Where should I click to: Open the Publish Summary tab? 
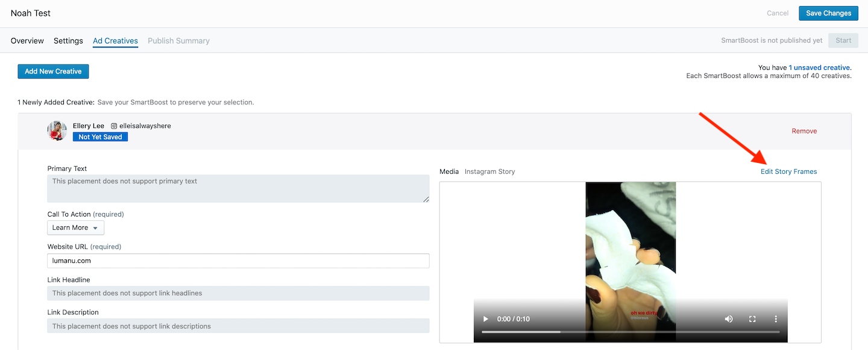coord(178,41)
